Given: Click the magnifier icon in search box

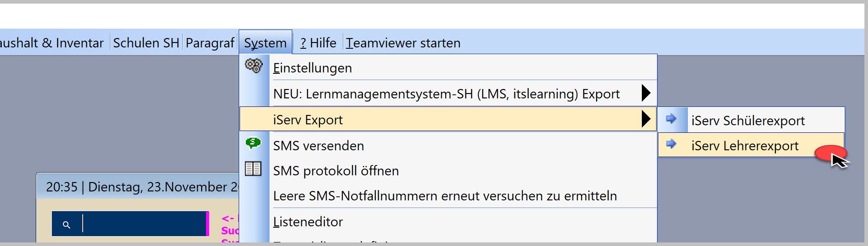Looking at the screenshot, I should [x=66, y=225].
